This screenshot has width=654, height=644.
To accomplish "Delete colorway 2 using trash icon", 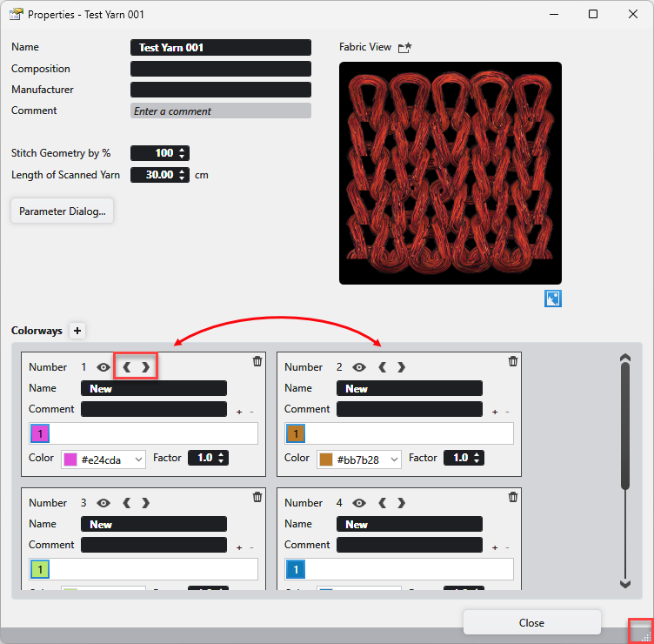I will coord(513,361).
